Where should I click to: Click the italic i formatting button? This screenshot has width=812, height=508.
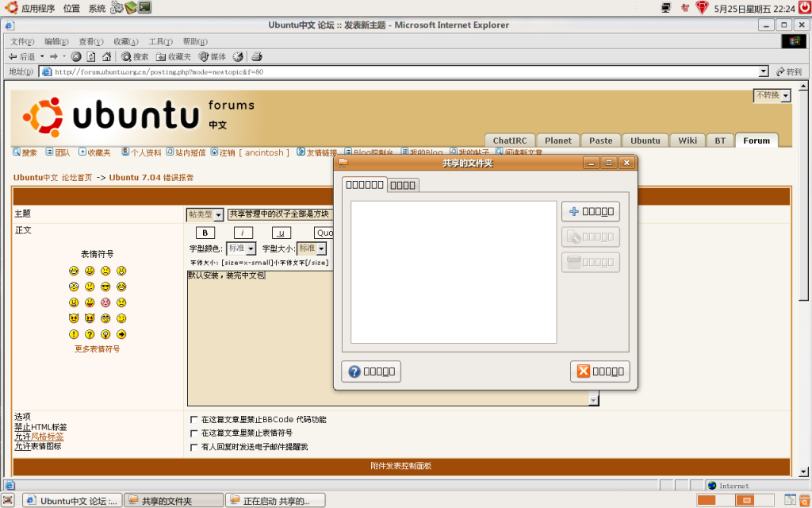tap(243, 233)
